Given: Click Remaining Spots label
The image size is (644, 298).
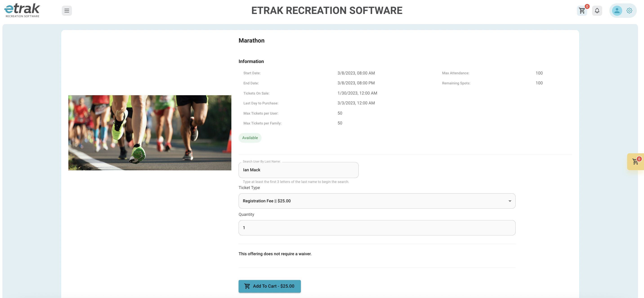Looking at the screenshot, I should [x=456, y=83].
